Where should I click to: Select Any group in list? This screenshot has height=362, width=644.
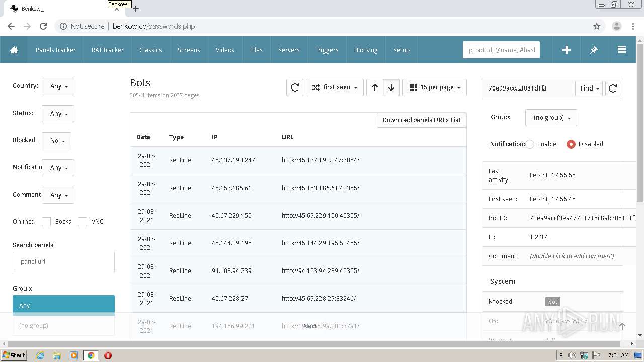(63, 305)
